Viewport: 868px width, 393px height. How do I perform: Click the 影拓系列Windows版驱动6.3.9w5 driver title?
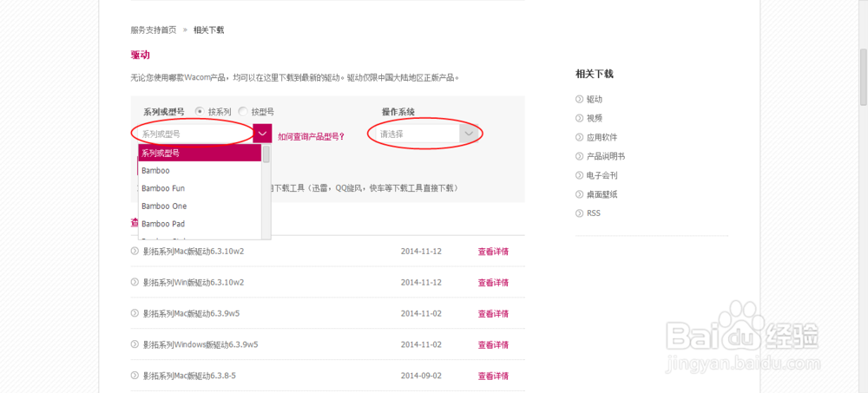point(201,344)
